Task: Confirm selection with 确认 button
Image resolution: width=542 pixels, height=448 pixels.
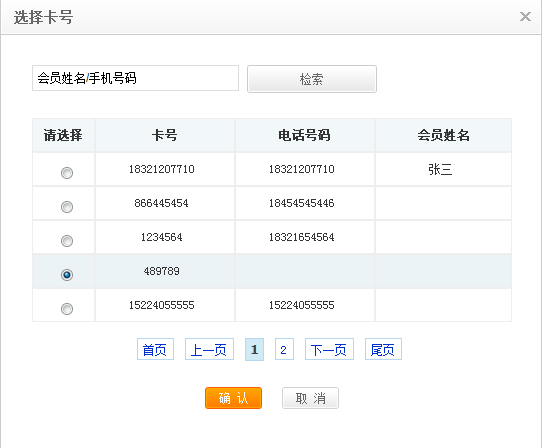Action: pyautogui.click(x=233, y=398)
